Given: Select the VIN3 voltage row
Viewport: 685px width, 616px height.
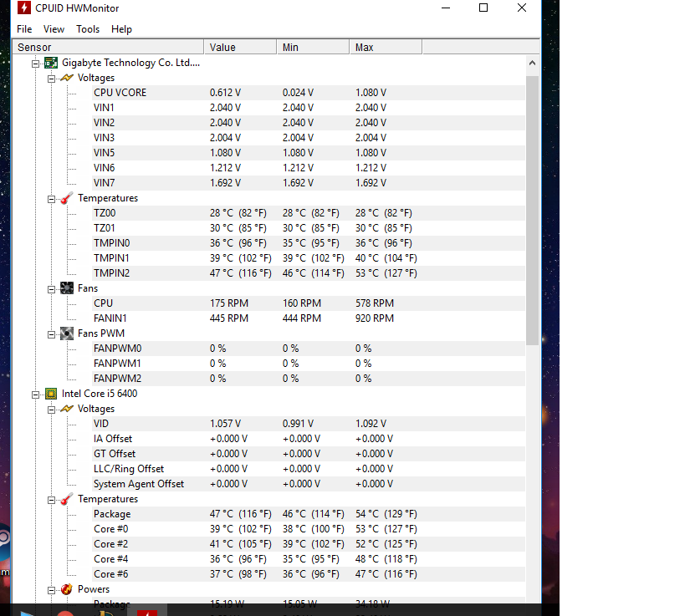Looking at the screenshot, I should (x=308, y=138).
